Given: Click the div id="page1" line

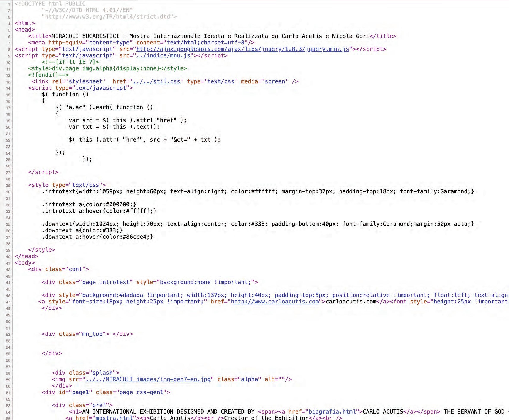Looking at the screenshot, I should [106, 392].
